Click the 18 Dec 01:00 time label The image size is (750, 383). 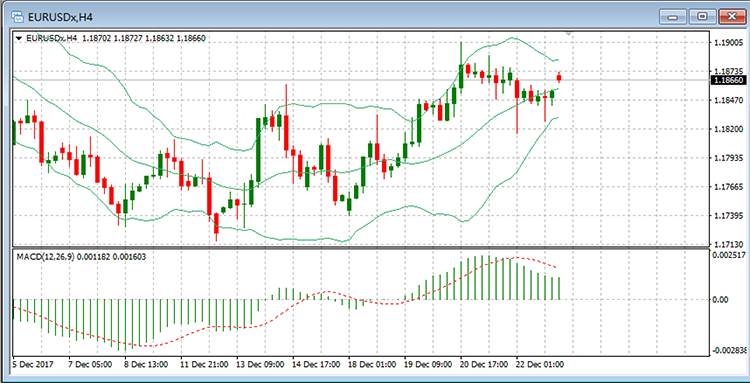tap(373, 364)
